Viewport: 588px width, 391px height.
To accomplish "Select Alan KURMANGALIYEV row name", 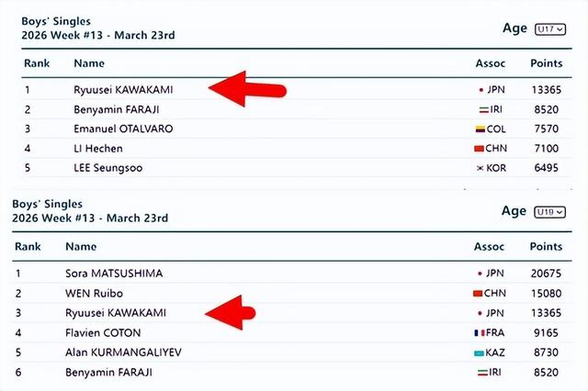I will coord(122,352).
